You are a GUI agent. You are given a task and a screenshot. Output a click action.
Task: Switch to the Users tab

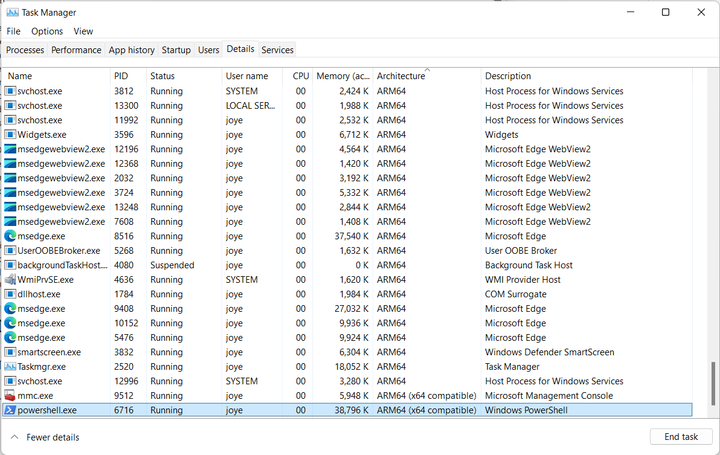[x=208, y=50]
